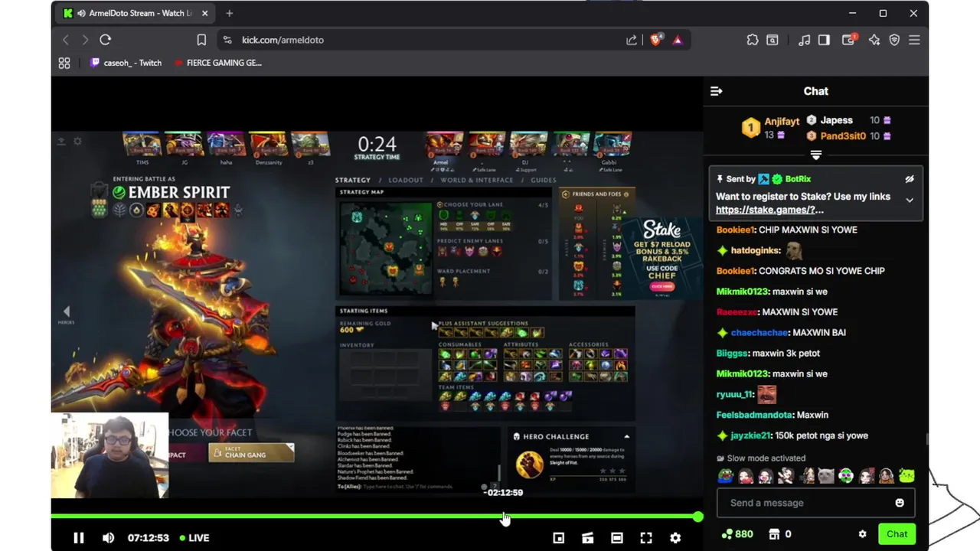Insert the green alien headphones emote
This screenshot has width=980, height=551.
[x=846, y=476]
